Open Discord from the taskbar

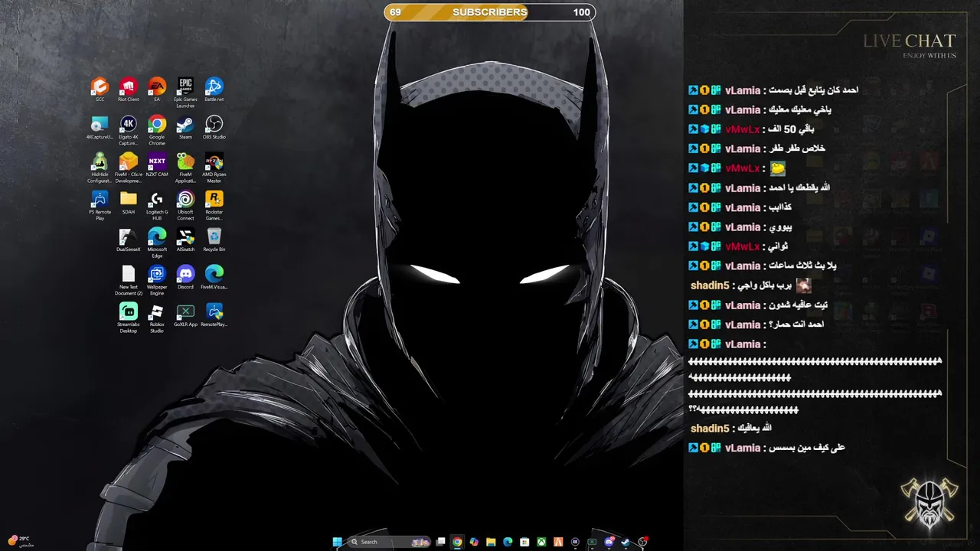[609, 542]
